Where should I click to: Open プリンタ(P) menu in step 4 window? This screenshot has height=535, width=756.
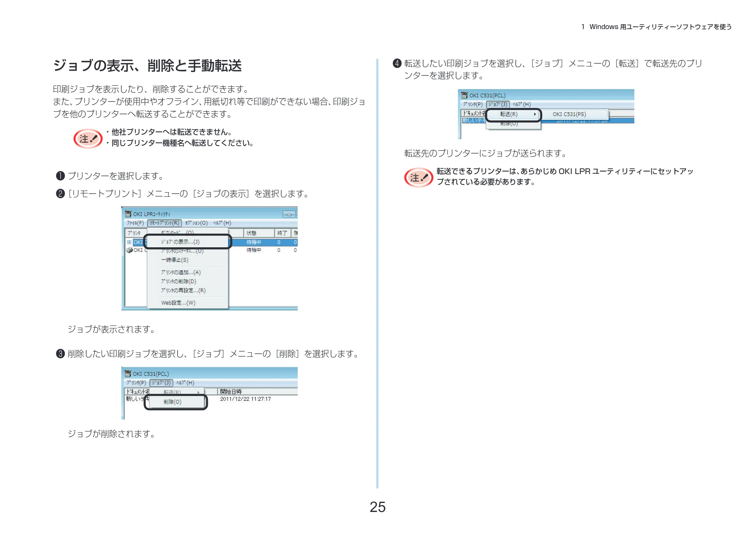click(473, 104)
